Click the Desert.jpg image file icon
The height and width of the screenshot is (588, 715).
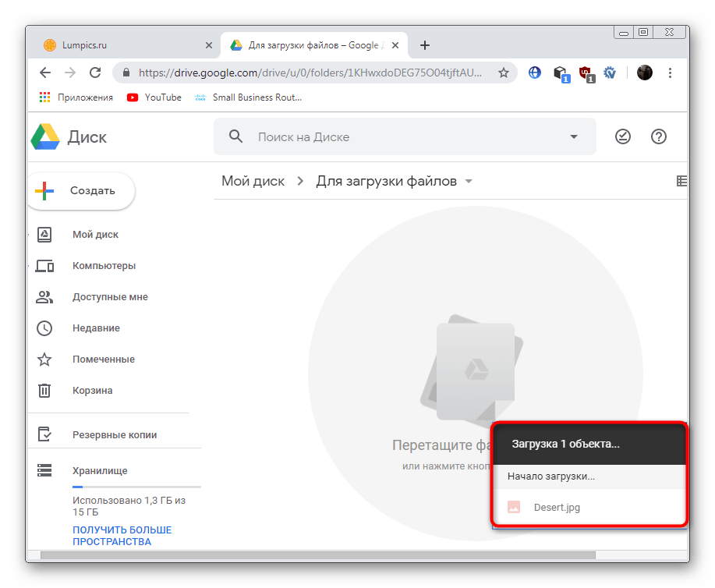[514, 507]
